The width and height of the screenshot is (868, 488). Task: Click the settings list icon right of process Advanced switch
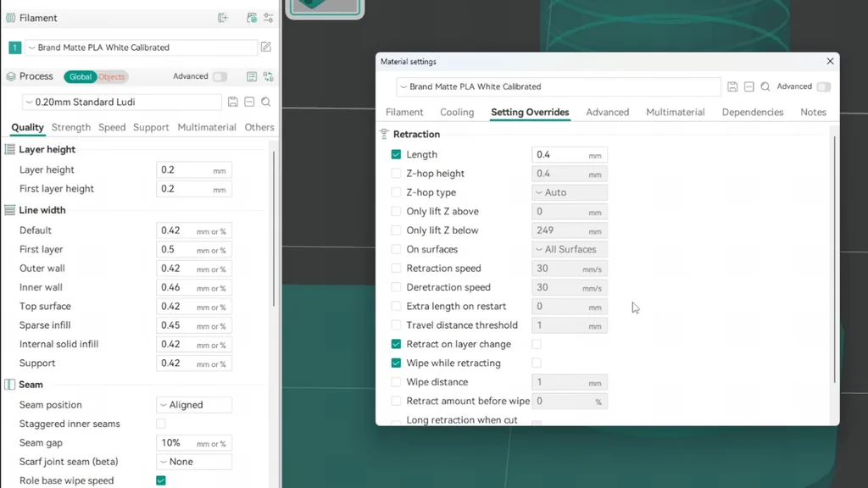pos(252,76)
